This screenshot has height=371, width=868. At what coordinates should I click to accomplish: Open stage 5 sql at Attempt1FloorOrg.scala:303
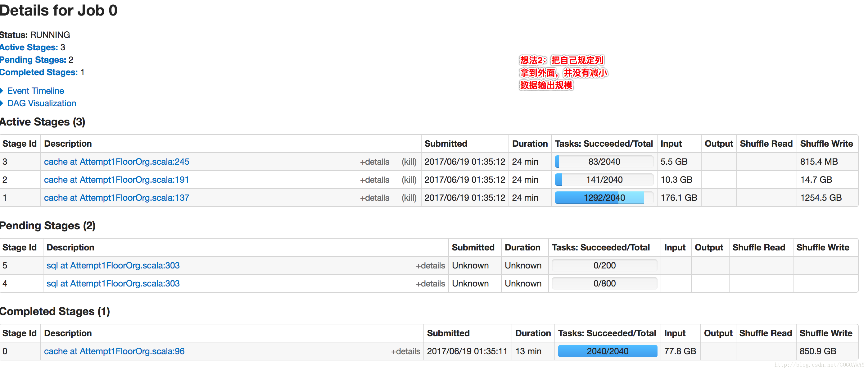pyautogui.click(x=113, y=265)
